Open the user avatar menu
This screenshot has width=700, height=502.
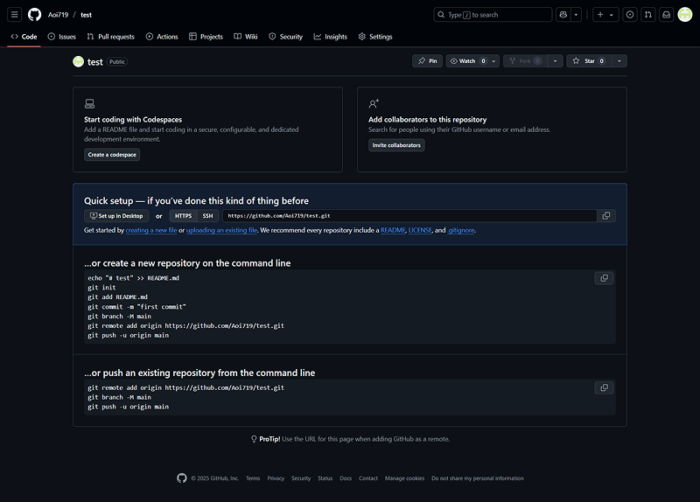pos(685,15)
